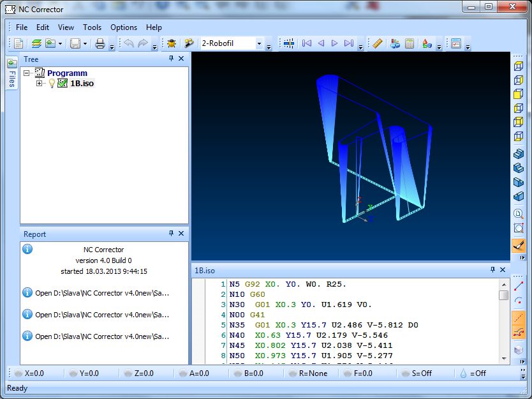
Task: Close the Tree panel
Action: coord(181,58)
